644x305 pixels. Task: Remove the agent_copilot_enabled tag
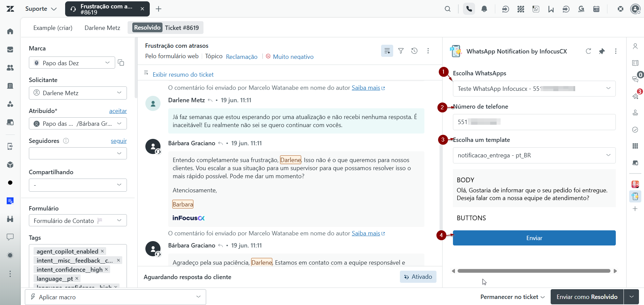click(x=102, y=251)
